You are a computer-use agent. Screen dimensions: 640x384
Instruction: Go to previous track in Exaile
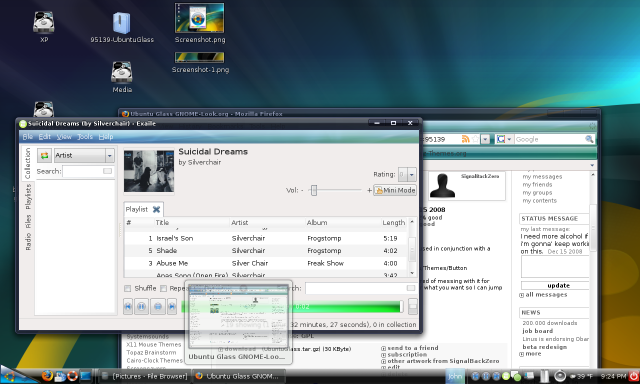coord(128,306)
